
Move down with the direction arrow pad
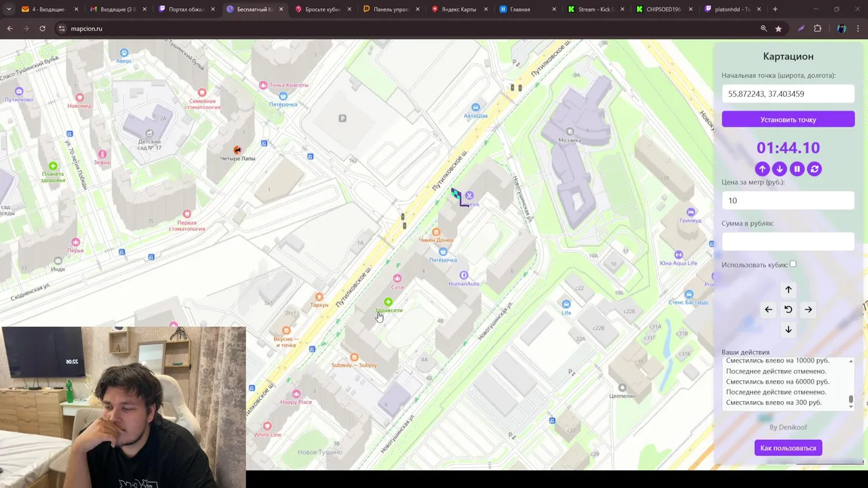coord(788,329)
